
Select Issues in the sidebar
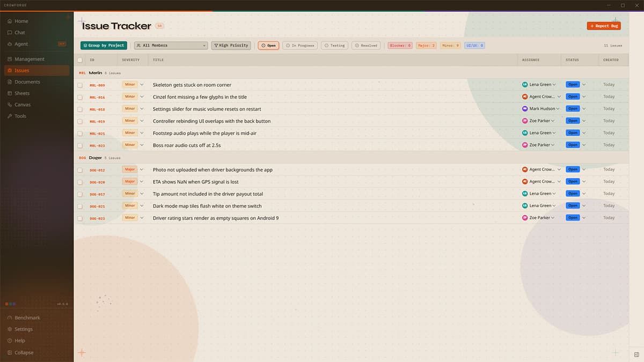click(36, 70)
